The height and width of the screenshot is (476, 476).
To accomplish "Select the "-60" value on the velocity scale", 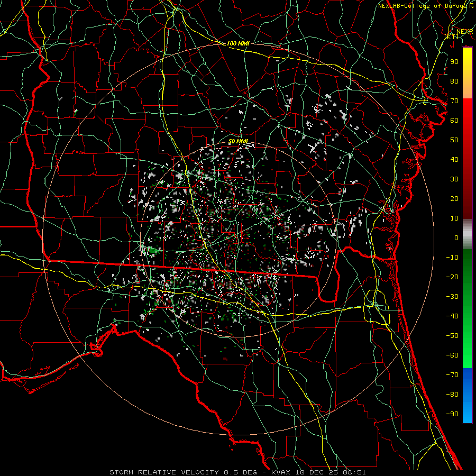I will point(452,355).
